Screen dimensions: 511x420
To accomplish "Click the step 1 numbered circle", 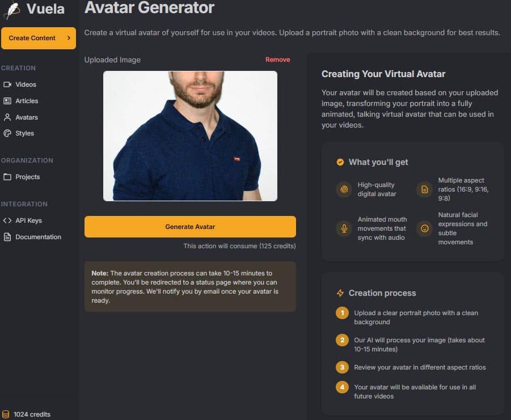I will pos(342,313).
